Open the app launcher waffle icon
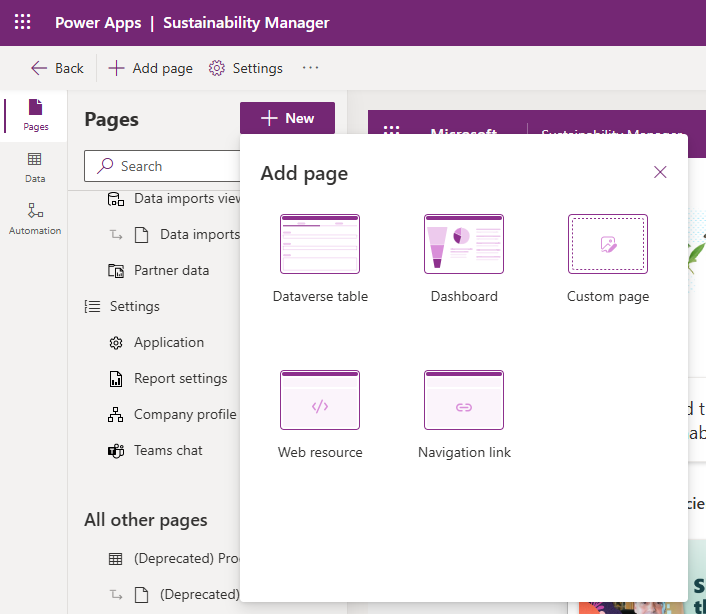The width and height of the screenshot is (706, 614). [x=22, y=22]
